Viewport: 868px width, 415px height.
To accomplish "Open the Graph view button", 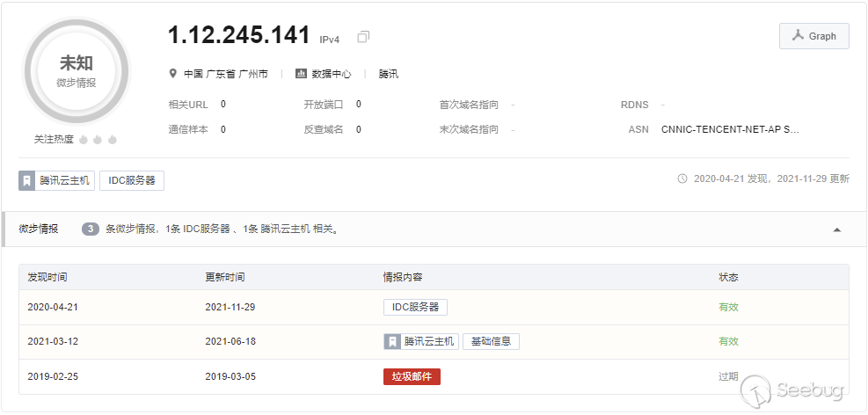I will coord(813,36).
